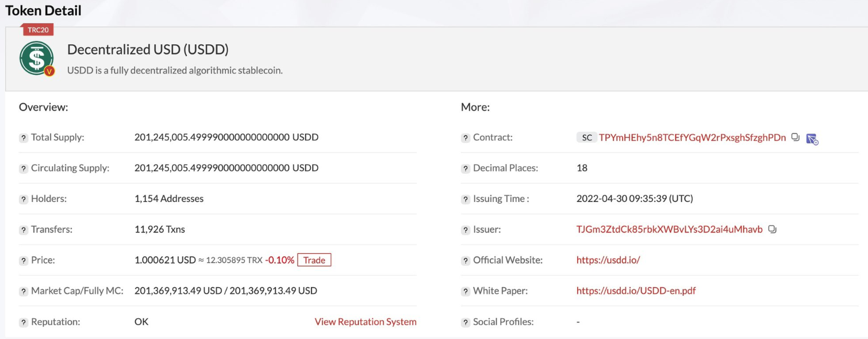Click help icon next to Price
Image resolution: width=868 pixels, height=339 pixels.
click(24, 261)
